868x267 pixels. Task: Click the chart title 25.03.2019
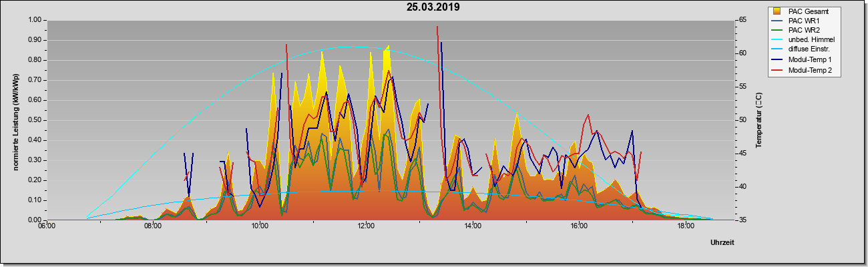pos(433,7)
